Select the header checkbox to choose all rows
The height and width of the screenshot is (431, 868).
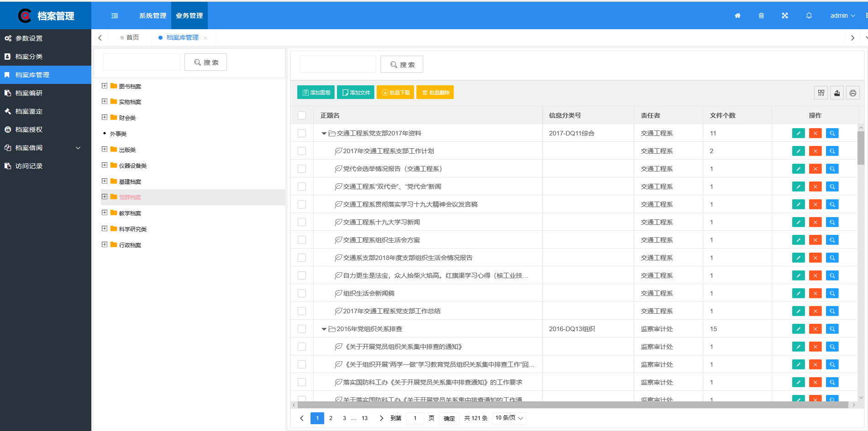(x=301, y=115)
